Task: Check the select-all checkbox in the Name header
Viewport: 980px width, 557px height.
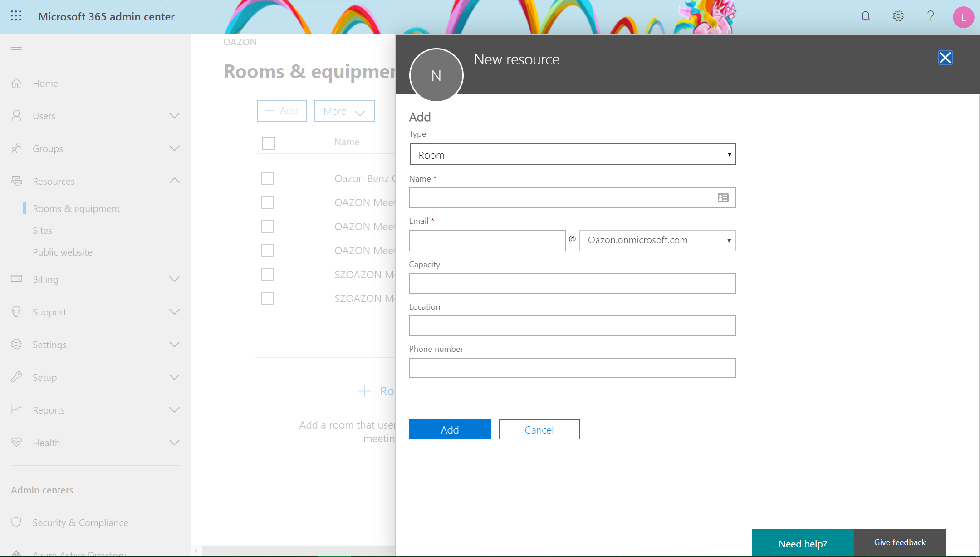Action: click(269, 143)
